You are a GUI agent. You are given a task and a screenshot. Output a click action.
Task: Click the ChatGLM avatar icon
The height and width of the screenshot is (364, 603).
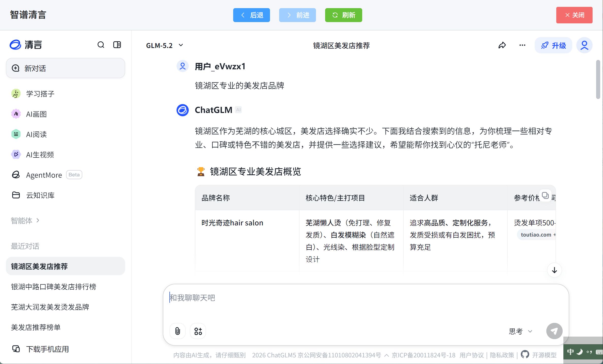click(x=182, y=110)
